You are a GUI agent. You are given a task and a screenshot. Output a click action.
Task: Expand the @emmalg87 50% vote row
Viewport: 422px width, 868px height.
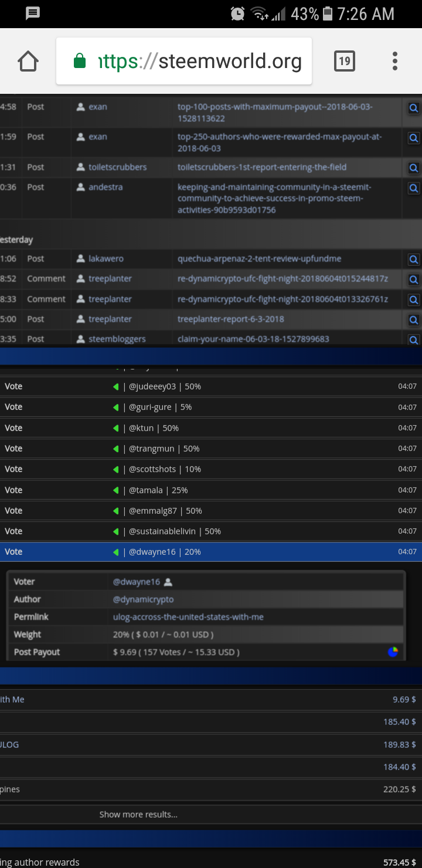pos(211,511)
